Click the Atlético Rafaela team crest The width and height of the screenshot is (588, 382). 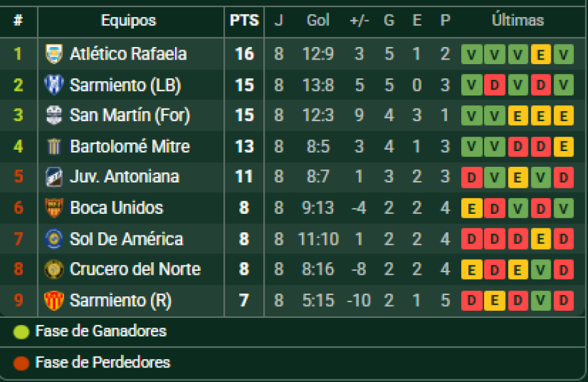point(54,54)
